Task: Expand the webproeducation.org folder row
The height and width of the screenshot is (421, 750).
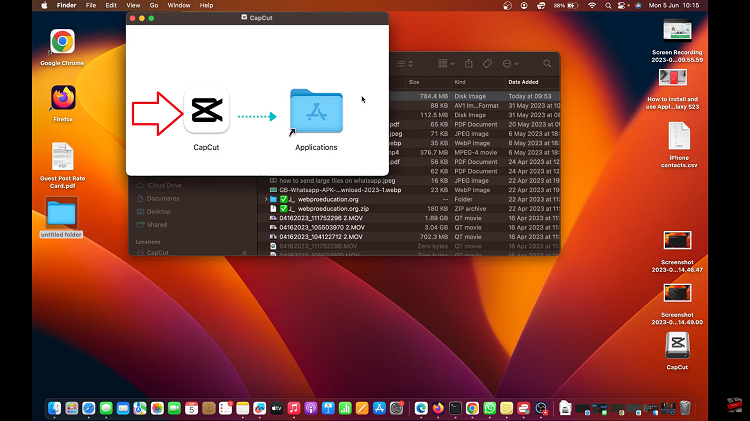Action: tap(266, 199)
